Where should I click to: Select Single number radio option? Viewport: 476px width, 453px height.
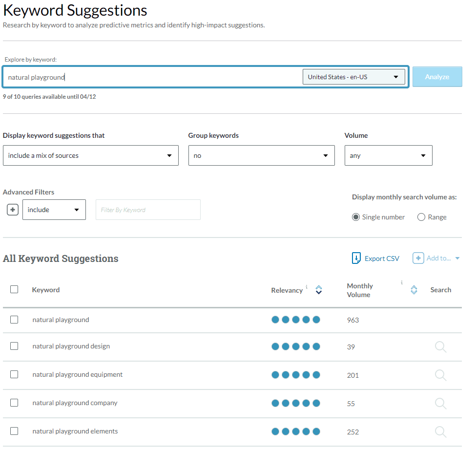pyautogui.click(x=356, y=217)
